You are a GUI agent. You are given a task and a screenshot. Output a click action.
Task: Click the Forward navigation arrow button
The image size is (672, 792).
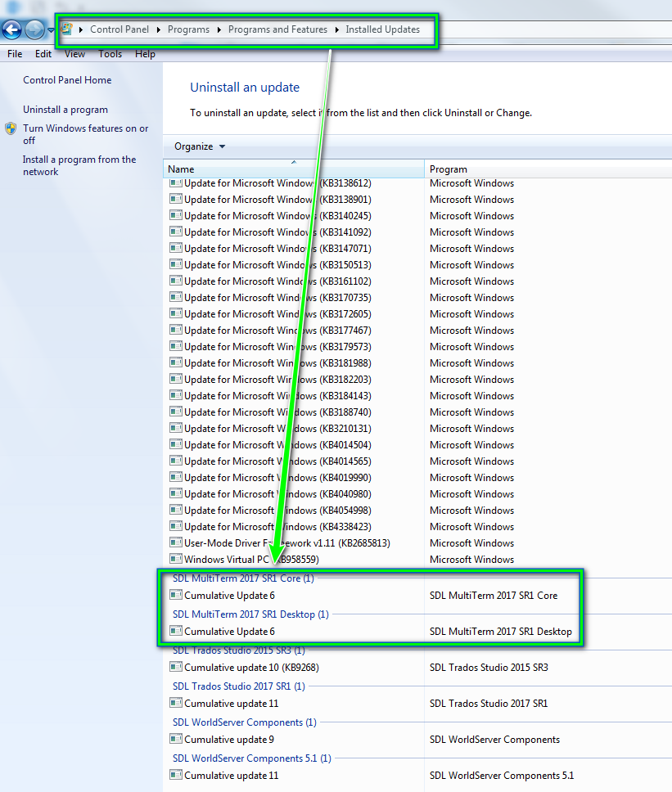click(x=34, y=30)
